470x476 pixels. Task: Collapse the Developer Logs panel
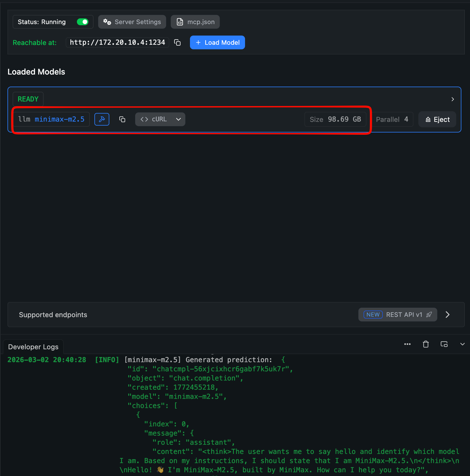[x=462, y=344]
